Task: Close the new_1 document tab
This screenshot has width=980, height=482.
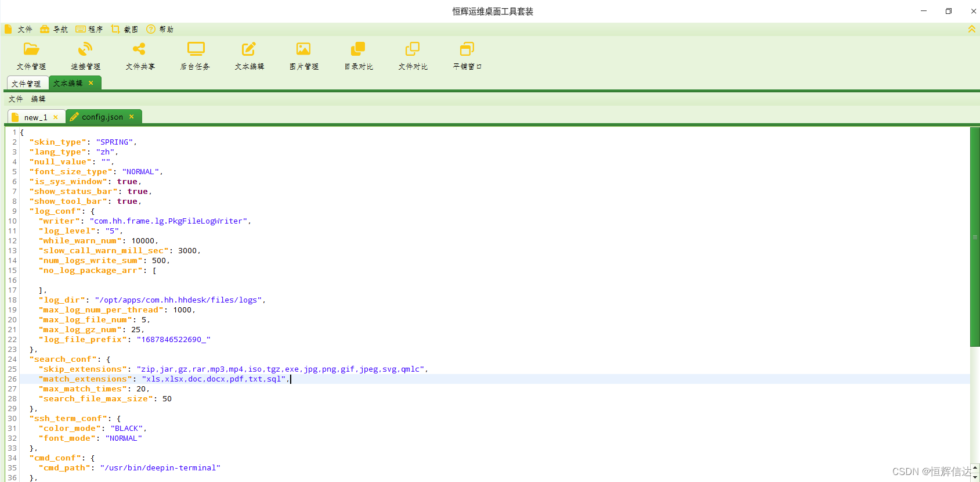Action: [56, 117]
